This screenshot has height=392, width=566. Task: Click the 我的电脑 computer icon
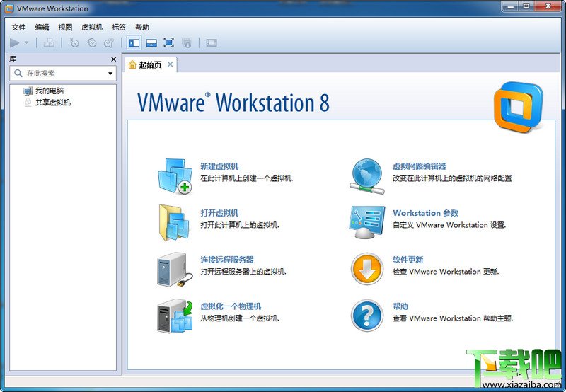click(x=28, y=91)
